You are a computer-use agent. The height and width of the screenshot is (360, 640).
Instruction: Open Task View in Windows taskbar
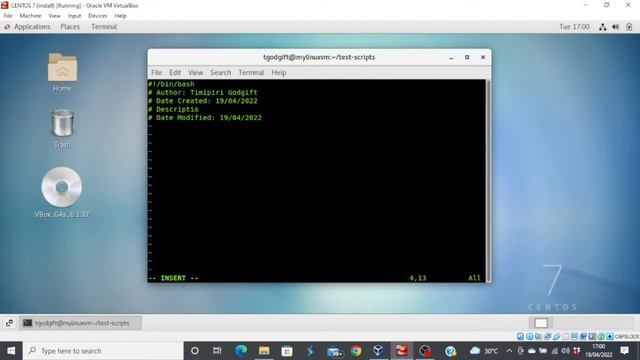click(217, 351)
